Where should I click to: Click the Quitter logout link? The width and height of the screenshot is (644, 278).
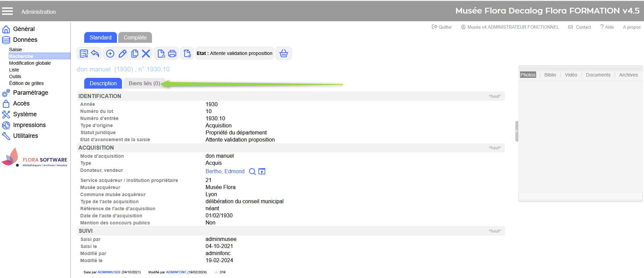coord(442,27)
